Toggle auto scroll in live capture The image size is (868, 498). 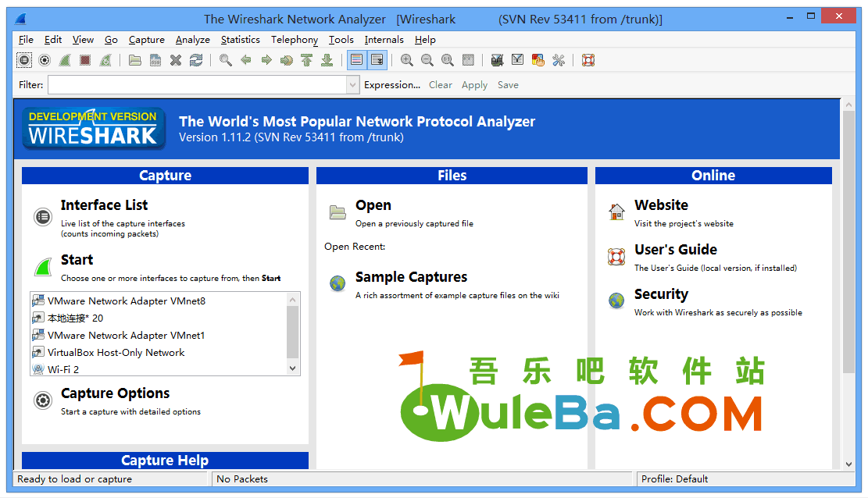(377, 60)
